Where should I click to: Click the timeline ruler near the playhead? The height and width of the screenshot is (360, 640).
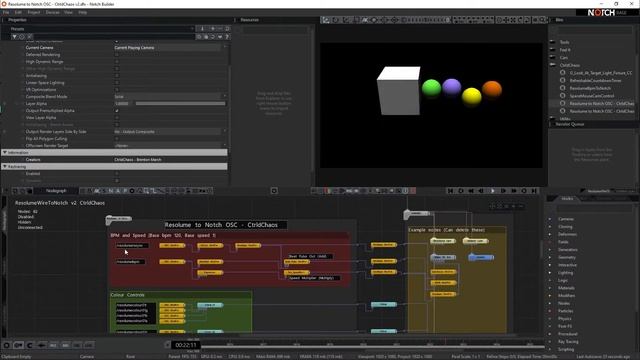(445, 343)
